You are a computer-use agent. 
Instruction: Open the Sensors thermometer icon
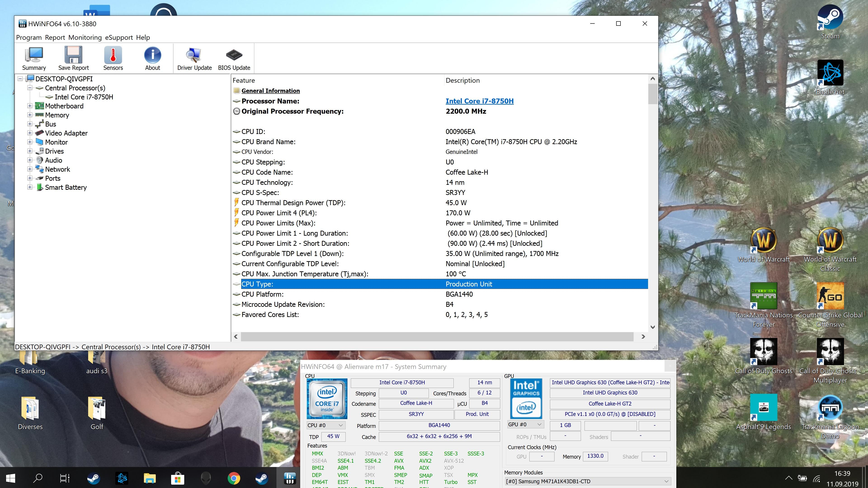(113, 58)
